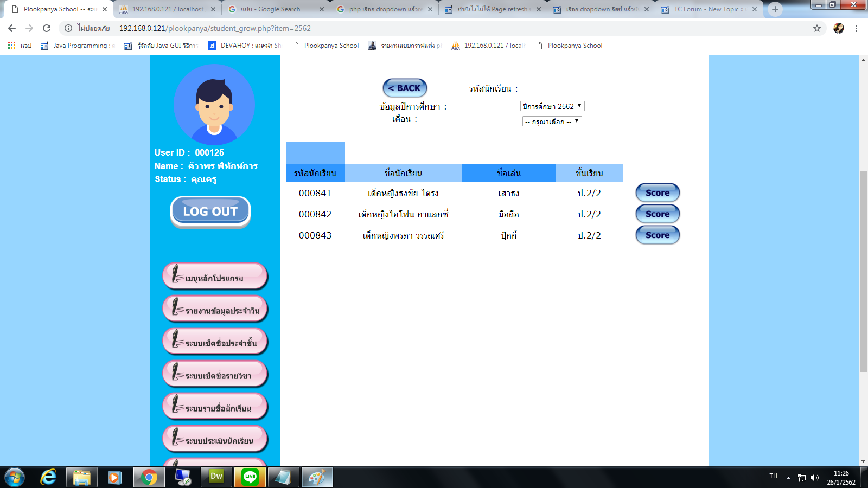Switch to the Google Search tab
The width and height of the screenshot is (868, 488).
point(276,9)
